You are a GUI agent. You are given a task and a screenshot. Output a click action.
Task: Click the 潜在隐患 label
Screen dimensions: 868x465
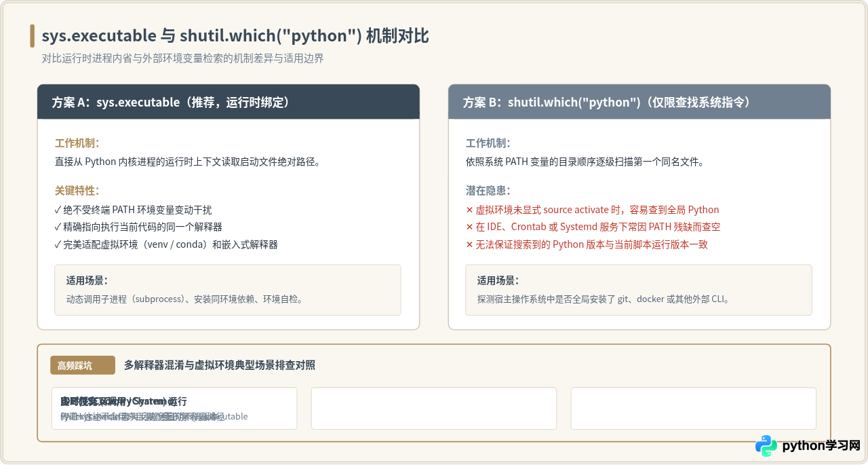click(488, 191)
